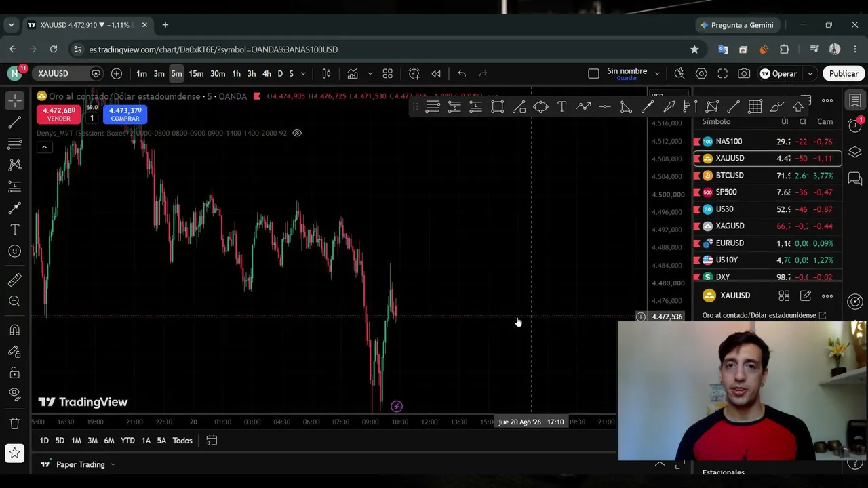Toggle lock all drawings
The image size is (868, 488).
14,373
